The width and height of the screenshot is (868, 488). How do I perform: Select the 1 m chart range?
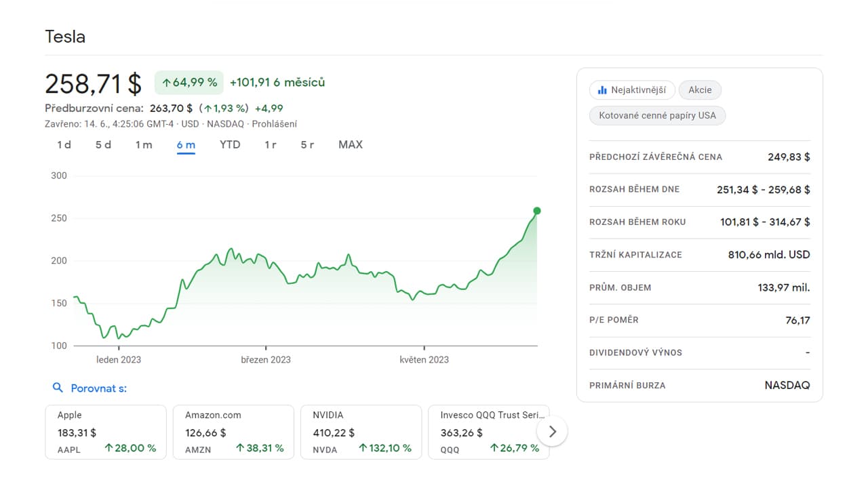pos(144,144)
